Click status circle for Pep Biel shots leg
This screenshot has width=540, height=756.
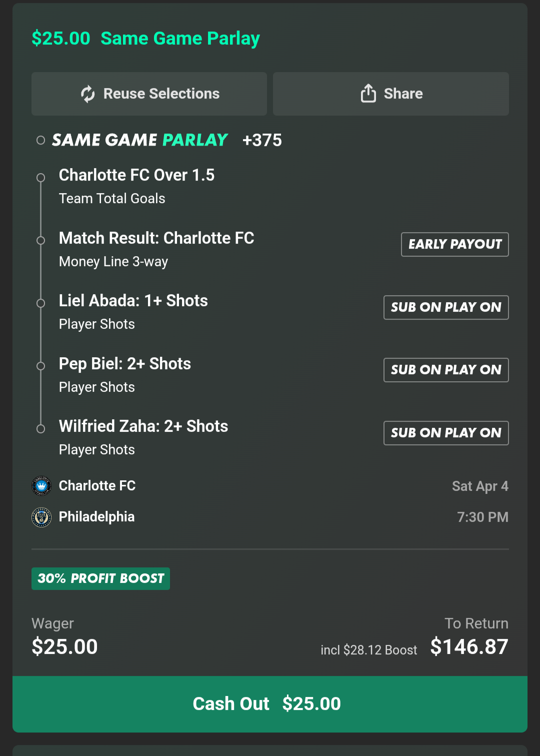(x=41, y=366)
